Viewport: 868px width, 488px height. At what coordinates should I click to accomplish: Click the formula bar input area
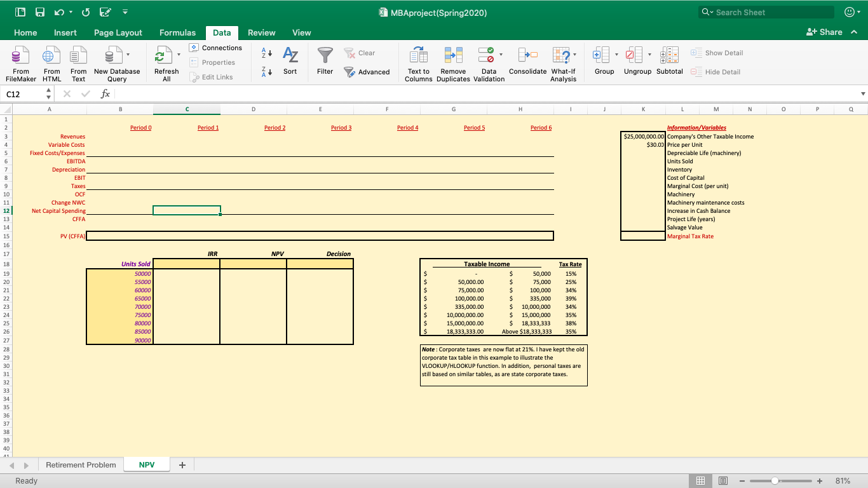point(486,93)
